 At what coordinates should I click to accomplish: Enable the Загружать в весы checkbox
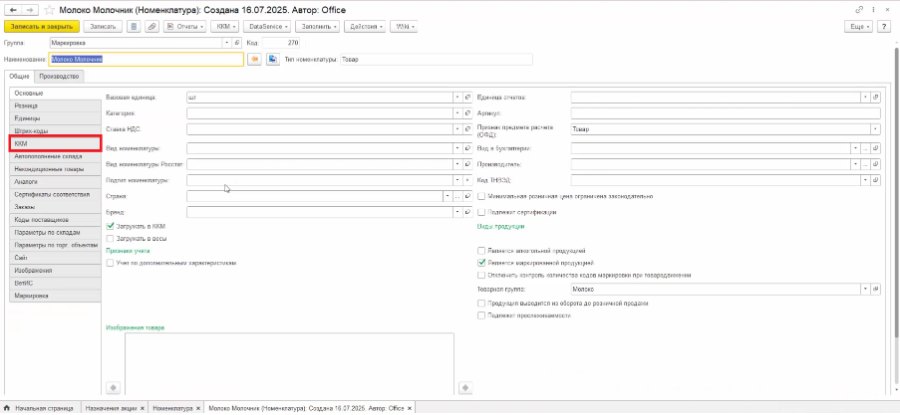[111, 238]
